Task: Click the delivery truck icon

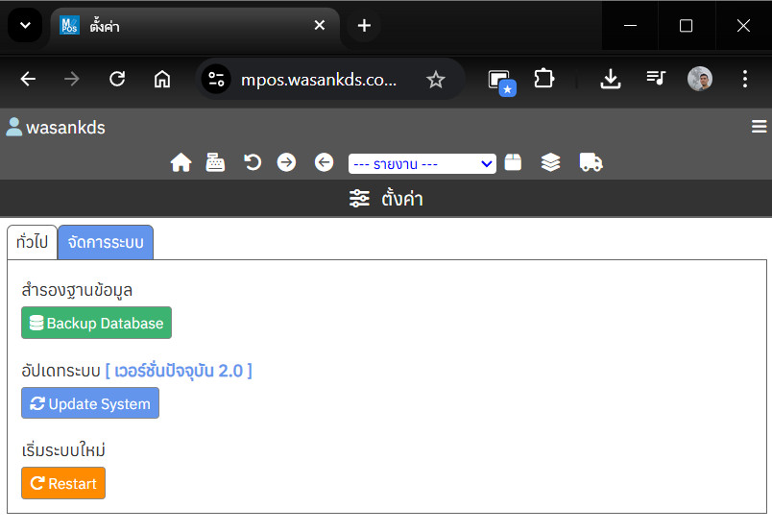Action: [x=591, y=162]
